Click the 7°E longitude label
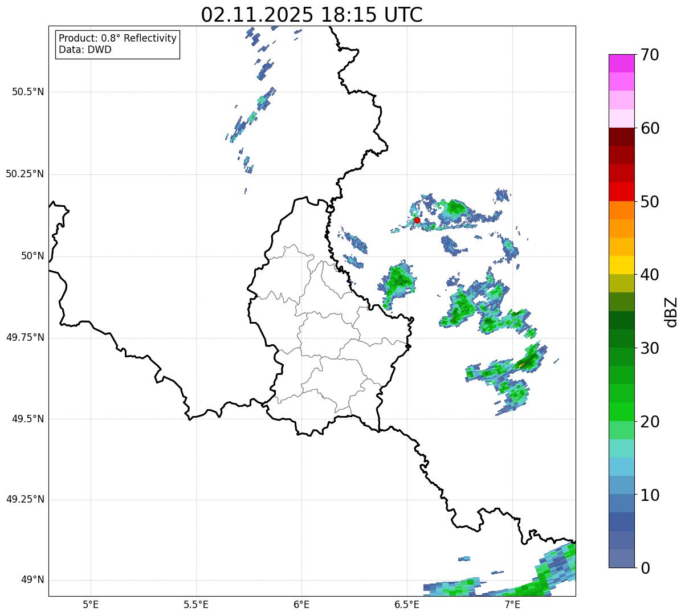Image resolution: width=685 pixels, height=616 pixels. pos(512,605)
